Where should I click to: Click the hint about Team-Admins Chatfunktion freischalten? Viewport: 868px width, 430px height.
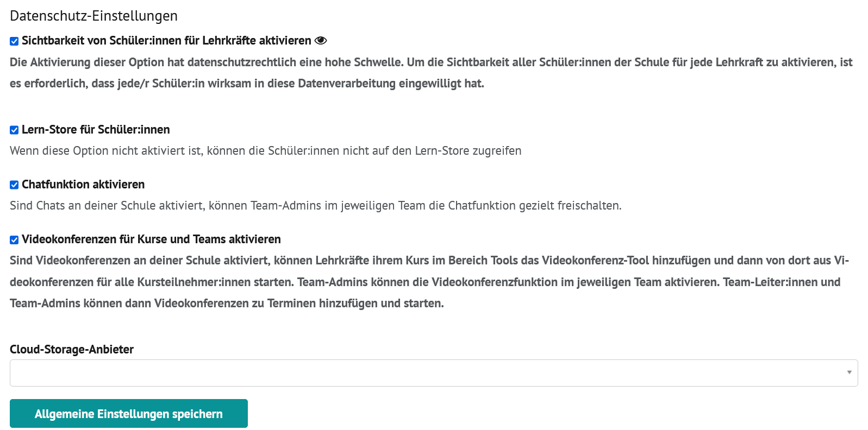[x=315, y=206]
